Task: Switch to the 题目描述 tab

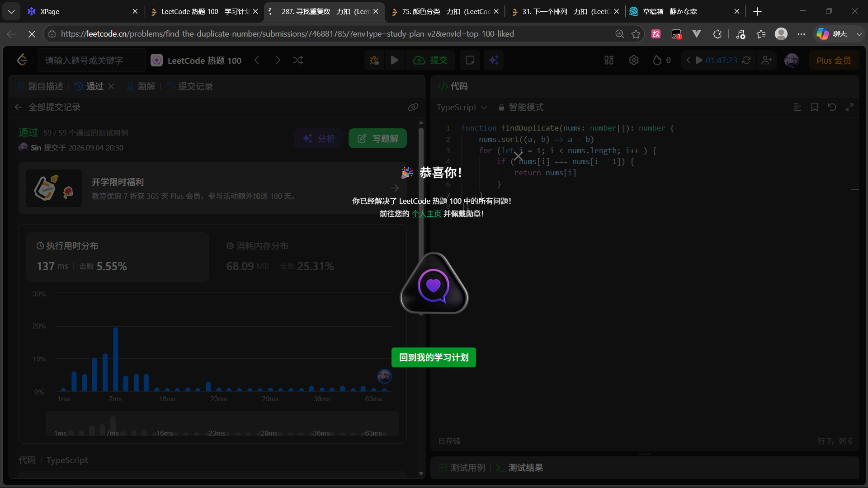Action: [x=40, y=86]
